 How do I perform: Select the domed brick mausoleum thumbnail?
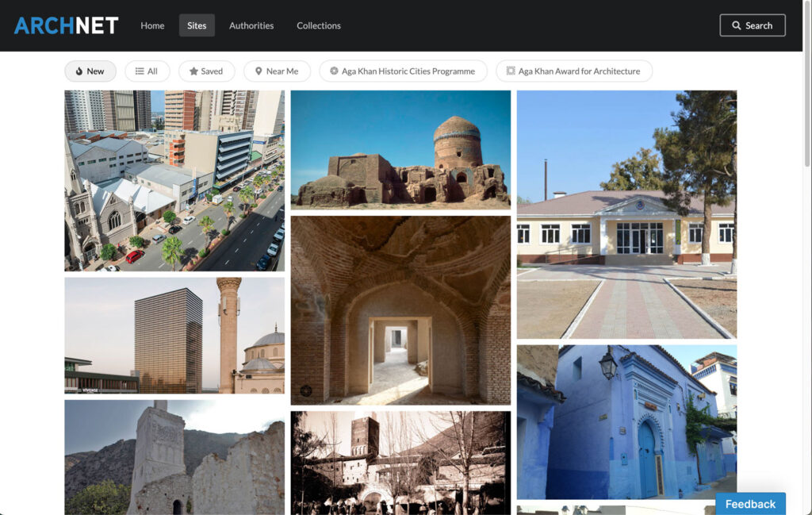point(400,149)
